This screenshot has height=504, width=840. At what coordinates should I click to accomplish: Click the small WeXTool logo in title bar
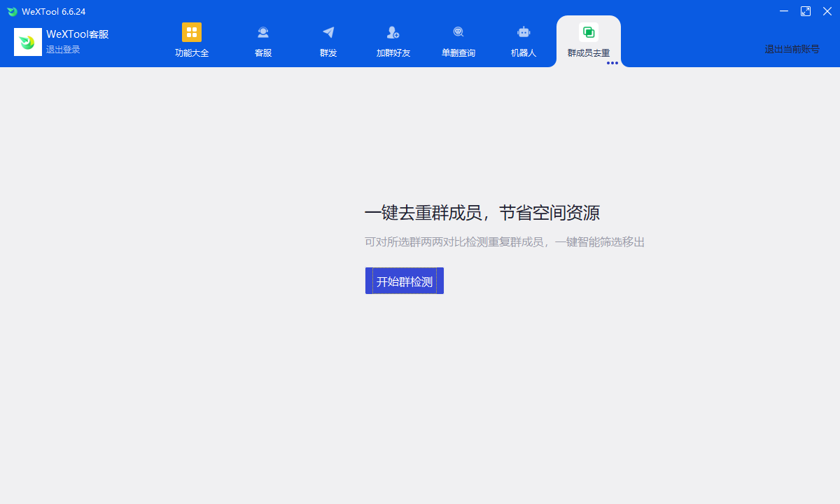[x=12, y=12]
